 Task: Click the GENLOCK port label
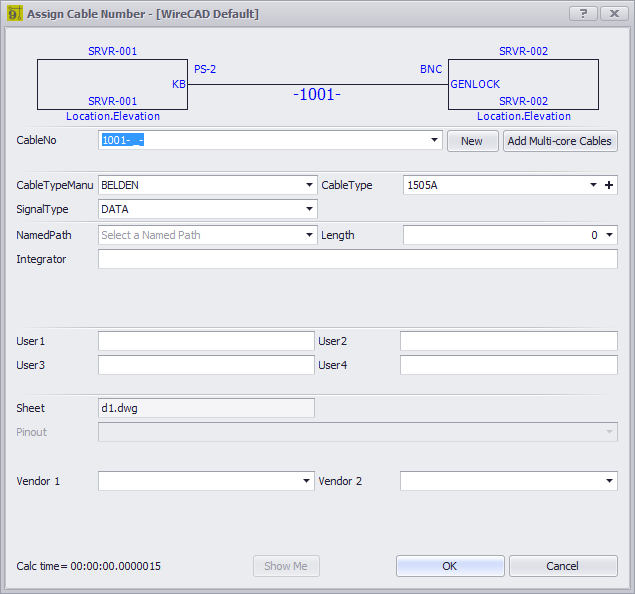[x=475, y=84]
